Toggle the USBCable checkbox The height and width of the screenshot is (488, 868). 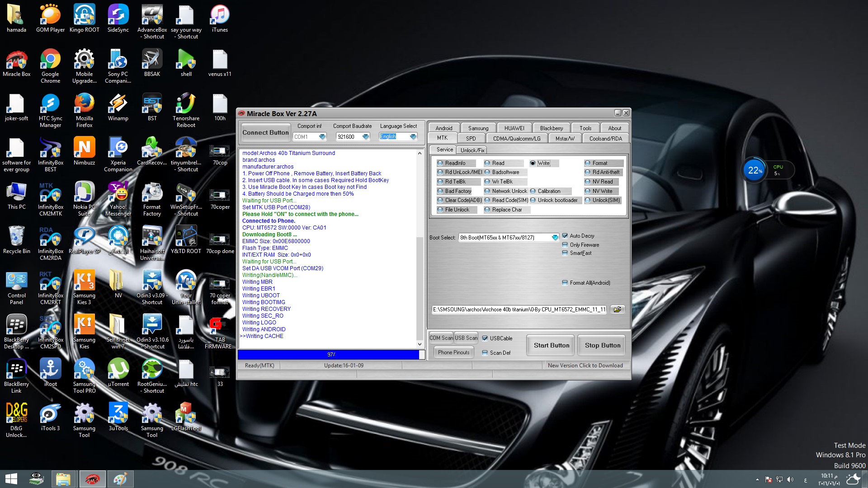pos(497,338)
